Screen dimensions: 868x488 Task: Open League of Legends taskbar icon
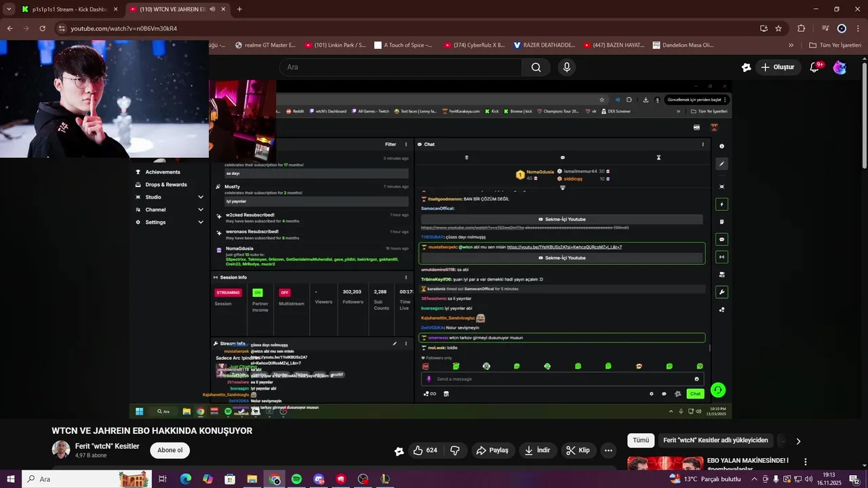(385, 479)
